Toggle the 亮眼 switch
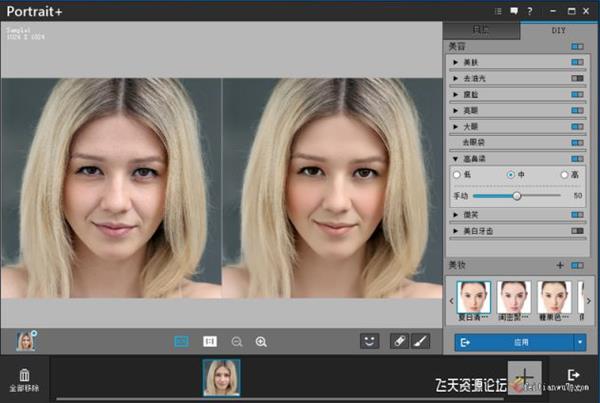The height and width of the screenshot is (403, 600). pos(577,110)
